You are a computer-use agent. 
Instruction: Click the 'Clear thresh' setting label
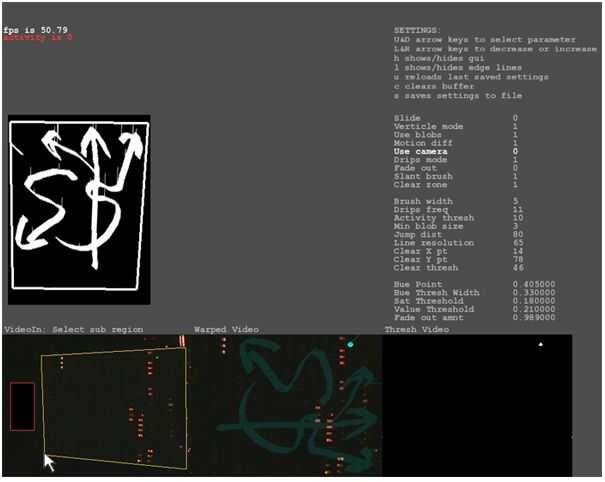(426, 267)
